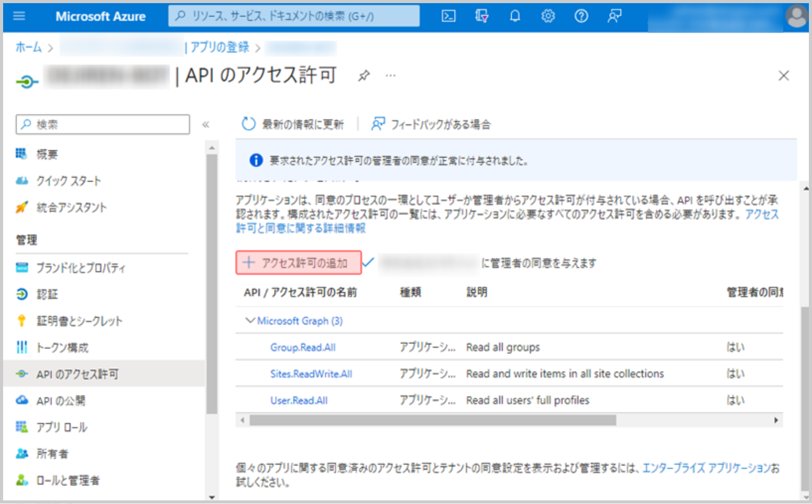Click 最新の情報に更新 refresh button
This screenshot has height=504, width=812.
pyautogui.click(x=293, y=124)
